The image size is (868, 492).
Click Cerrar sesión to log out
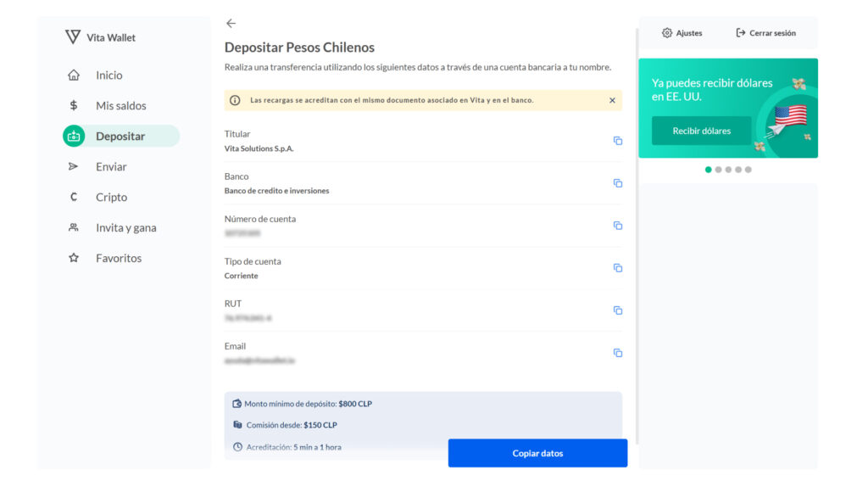[x=766, y=33]
